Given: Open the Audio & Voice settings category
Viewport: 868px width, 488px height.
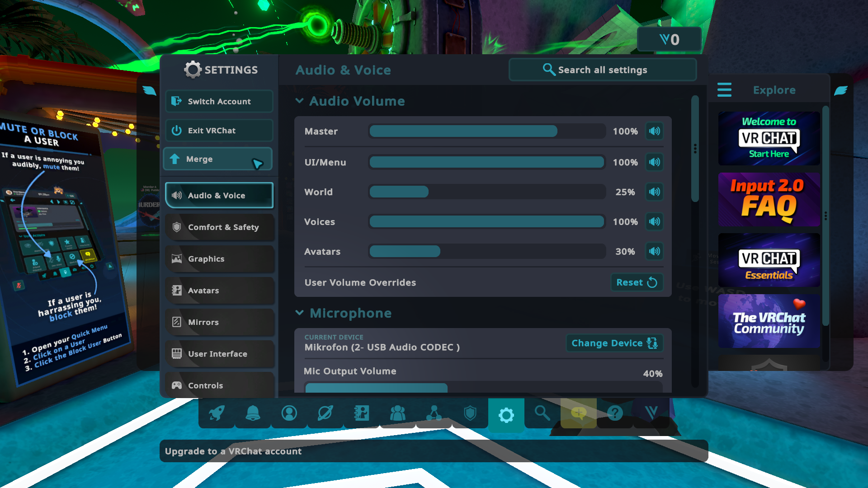Looking at the screenshot, I should click(x=219, y=196).
